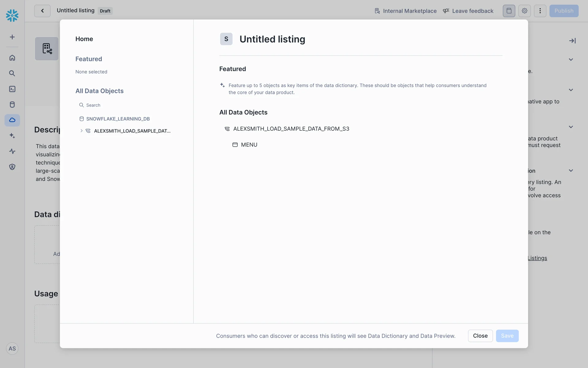The image size is (588, 368).
Task: Open the Monitoring activity icon in sidebar
Action: point(12,151)
